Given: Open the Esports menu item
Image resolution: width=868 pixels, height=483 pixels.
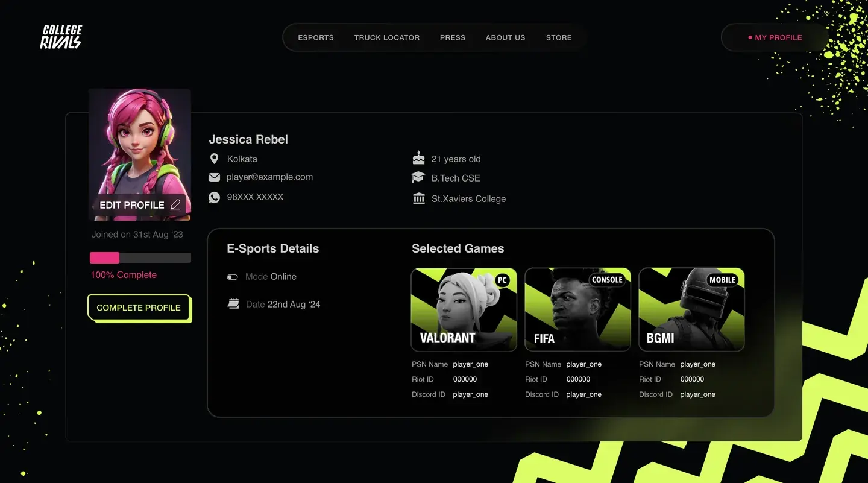Looking at the screenshot, I should [x=316, y=37].
